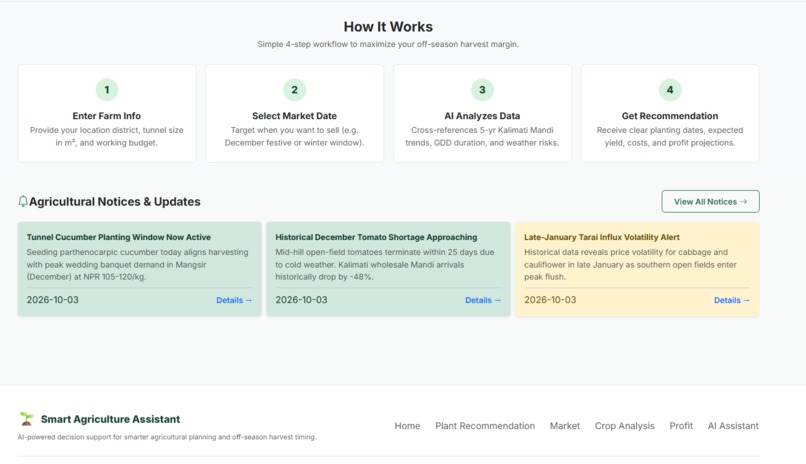The width and height of the screenshot is (806, 464).
Task: Click the Agricultural Notices & Updates heading
Action: [115, 201]
